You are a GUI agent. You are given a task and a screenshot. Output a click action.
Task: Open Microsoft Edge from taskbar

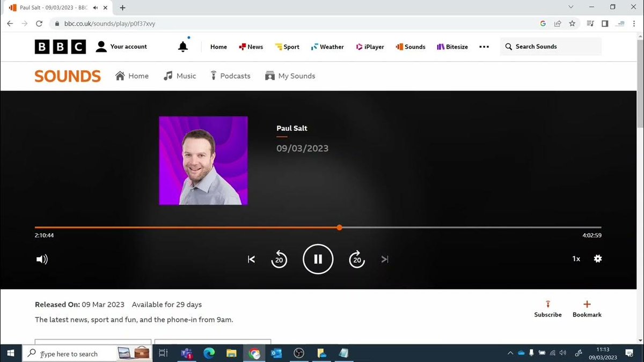[209, 353]
